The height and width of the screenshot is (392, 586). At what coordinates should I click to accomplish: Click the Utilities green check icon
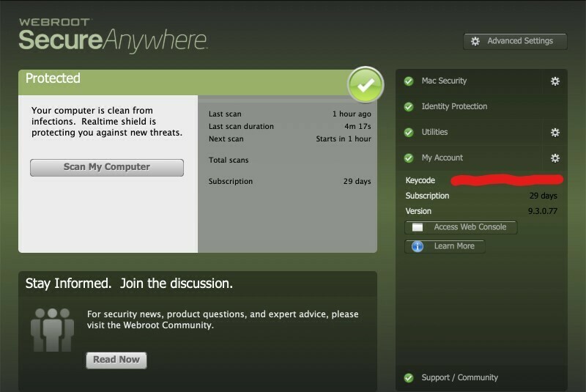tap(409, 133)
